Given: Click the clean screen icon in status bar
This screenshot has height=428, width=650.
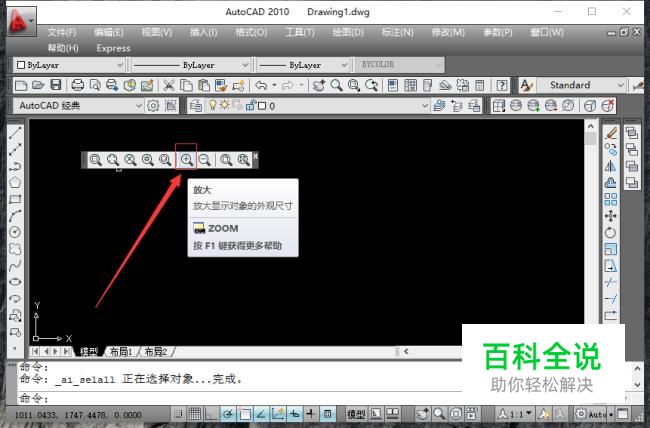Looking at the screenshot, I should pyautogui.click(x=622, y=414).
